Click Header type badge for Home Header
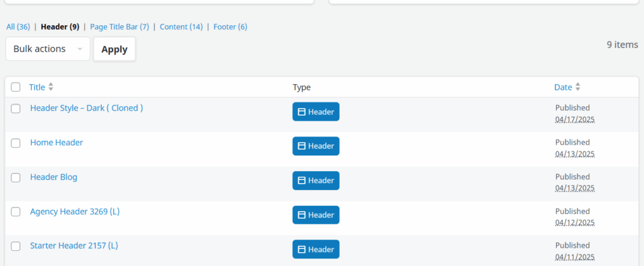 (316, 146)
